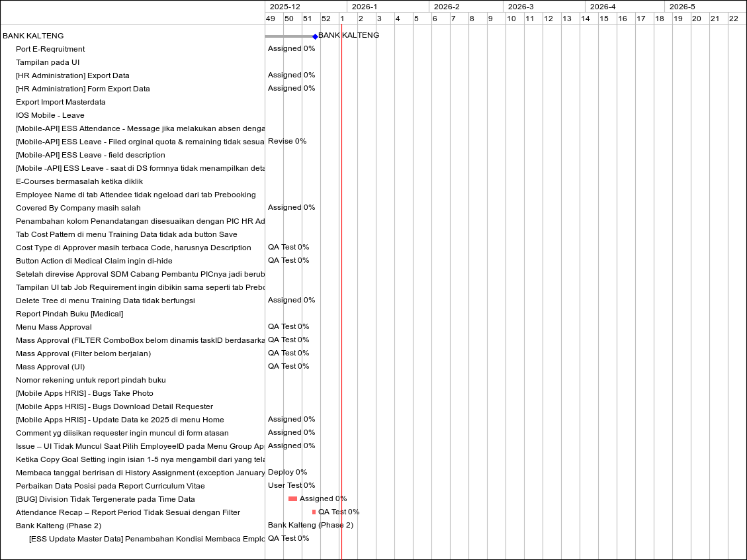The height and width of the screenshot is (560, 747).
Task: Click the red today line in chart
Action: 341,265
